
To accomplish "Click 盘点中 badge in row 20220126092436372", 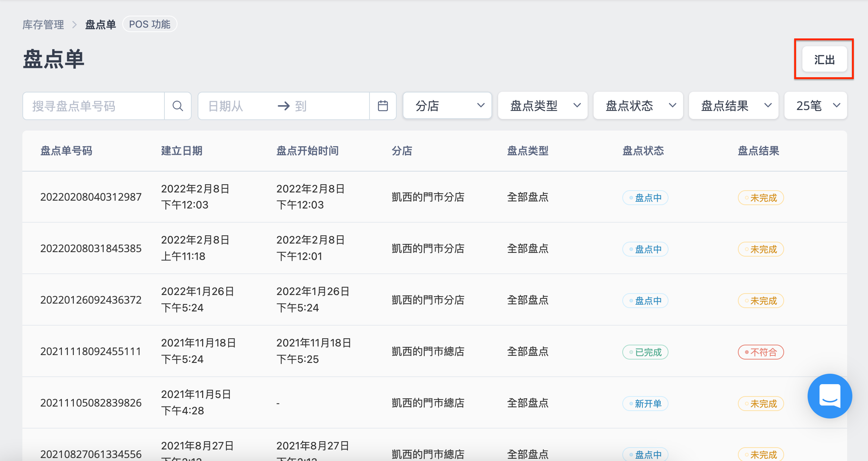I will tap(645, 301).
